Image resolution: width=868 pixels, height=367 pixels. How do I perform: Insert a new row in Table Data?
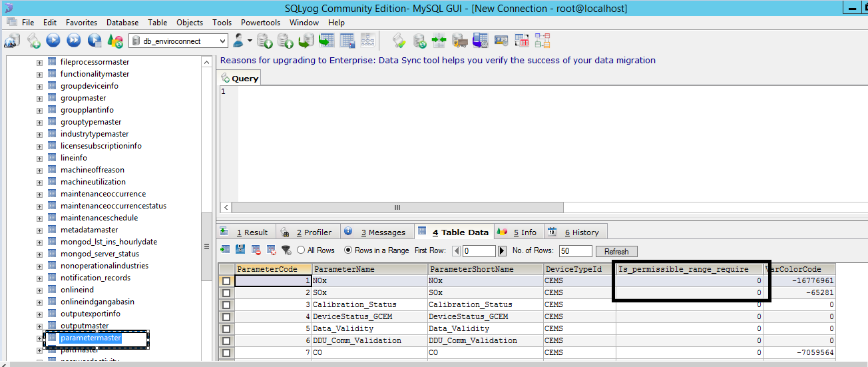tap(224, 250)
